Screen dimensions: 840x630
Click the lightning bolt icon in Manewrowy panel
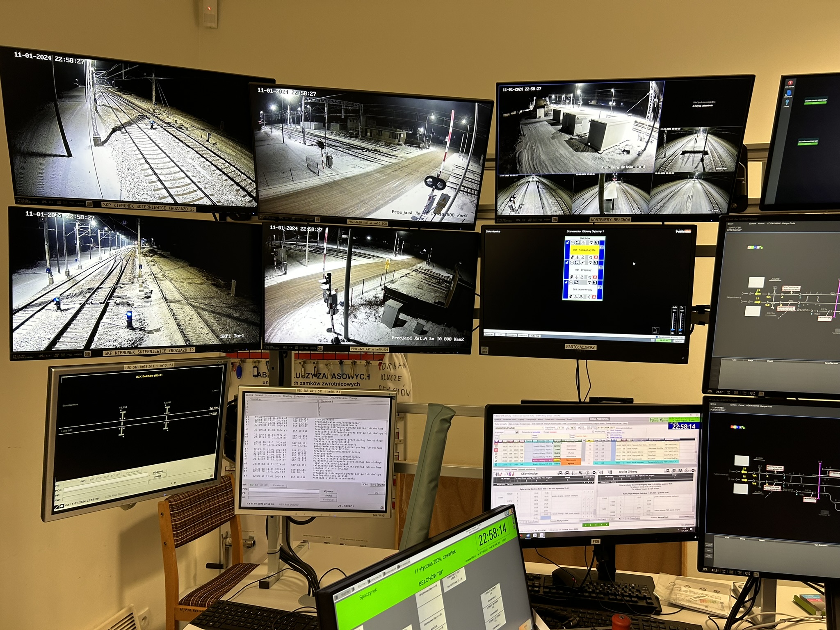pos(571,297)
